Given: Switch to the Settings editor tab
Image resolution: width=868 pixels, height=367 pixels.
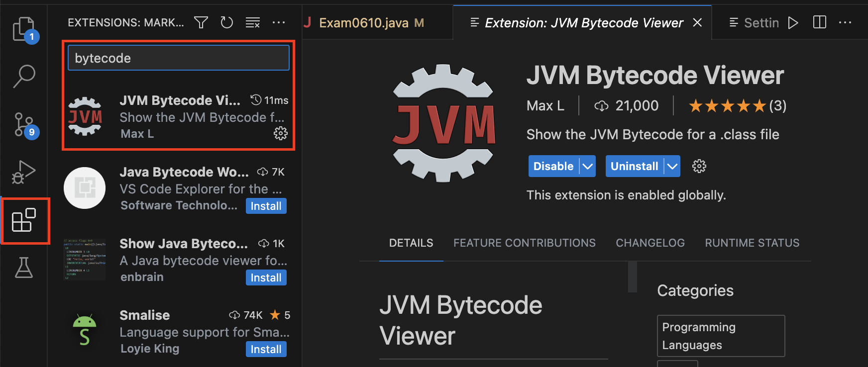Looking at the screenshot, I should (x=754, y=23).
